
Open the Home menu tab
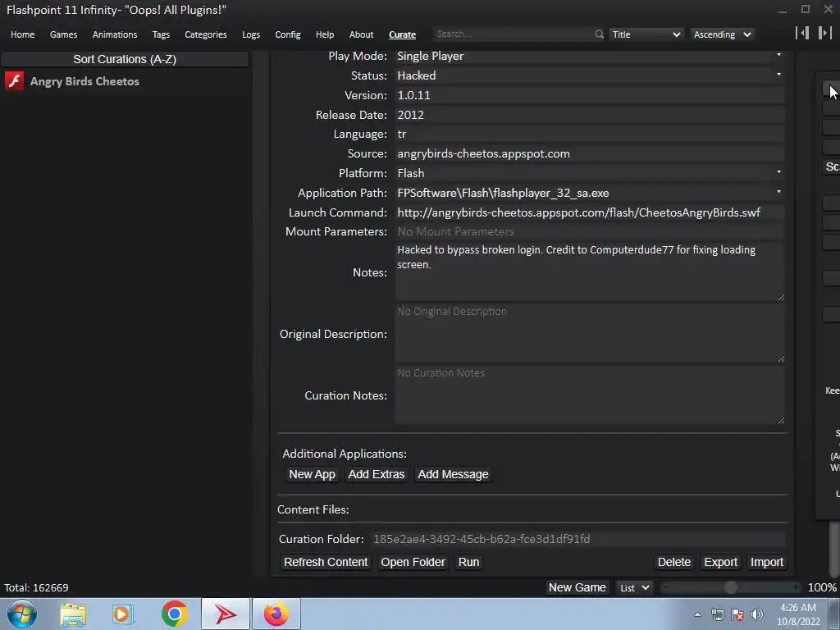point(22,34)
